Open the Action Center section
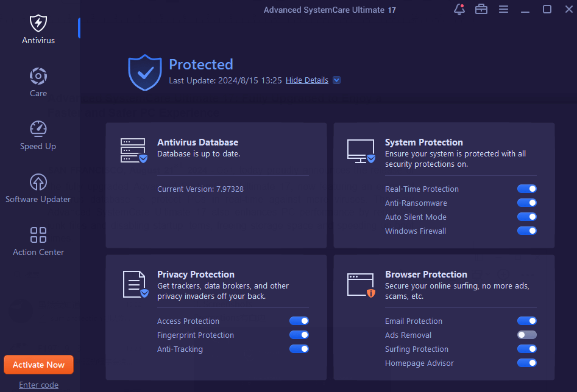The image size is (577, 392). [x=38, y=241]
